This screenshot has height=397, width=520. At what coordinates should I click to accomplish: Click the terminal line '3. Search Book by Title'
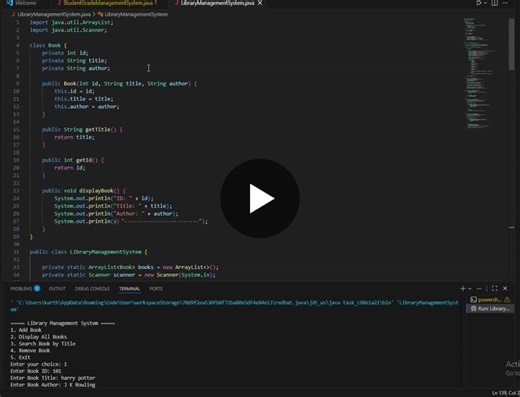point(43,344)
